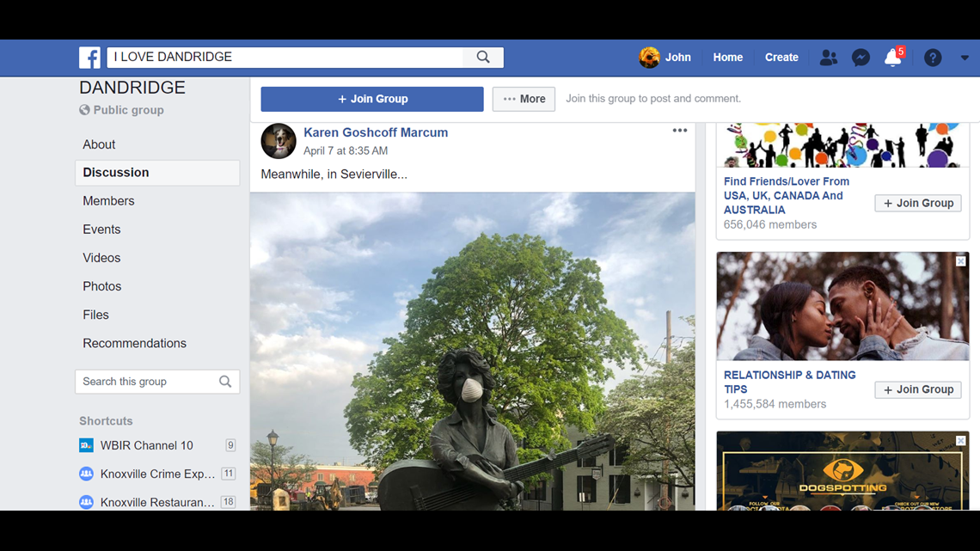Open Karen Goshcoff Marcum's profile link
Screen dimensions: 980x551
(376, 132)
